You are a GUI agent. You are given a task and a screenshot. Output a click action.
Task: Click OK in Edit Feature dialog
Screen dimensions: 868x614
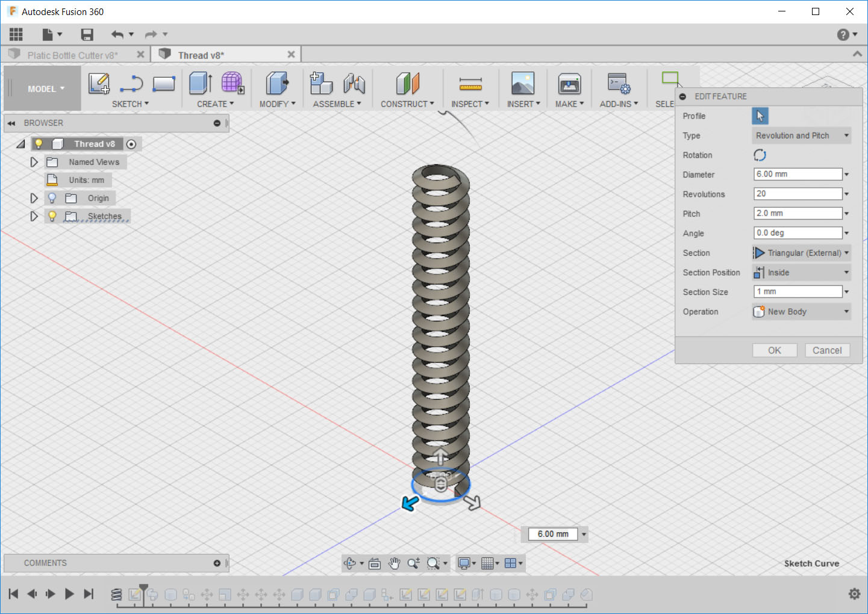pos(775,350)
